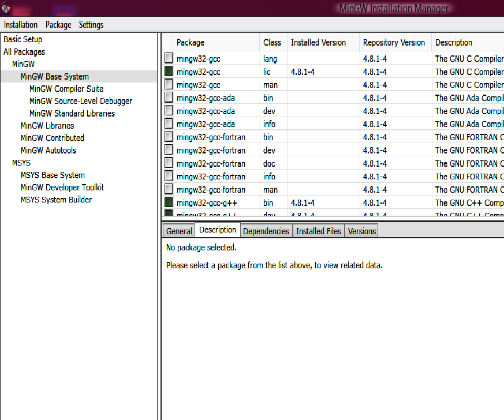Image resolution: width=504 pixels, height=420 pixels.
Task: Click installed version 4.8.1-4 of mingw32-gcc lic
Action: click(303, 72)
